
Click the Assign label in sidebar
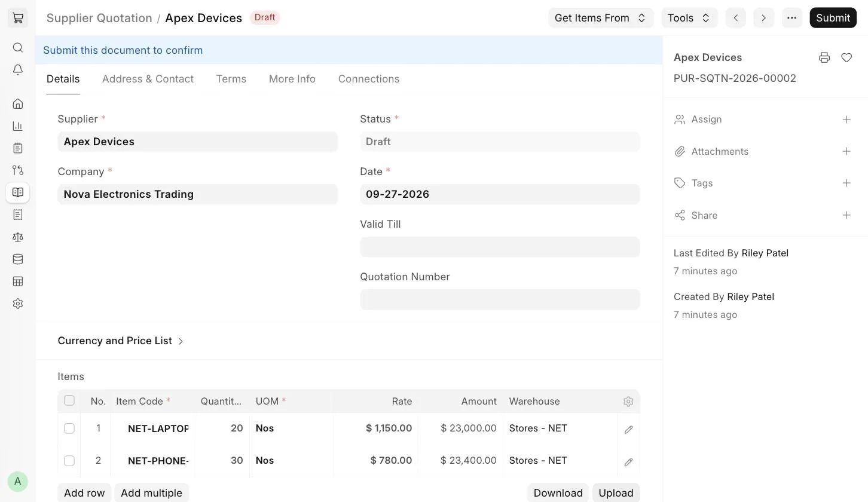point(707,120)
